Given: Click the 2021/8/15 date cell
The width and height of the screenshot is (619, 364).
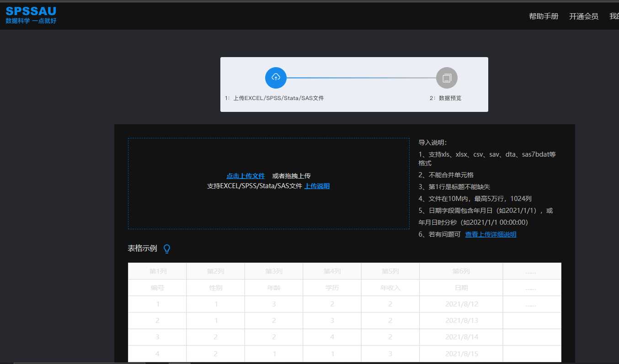Looking at the screenshot, I should coord(461,353).
